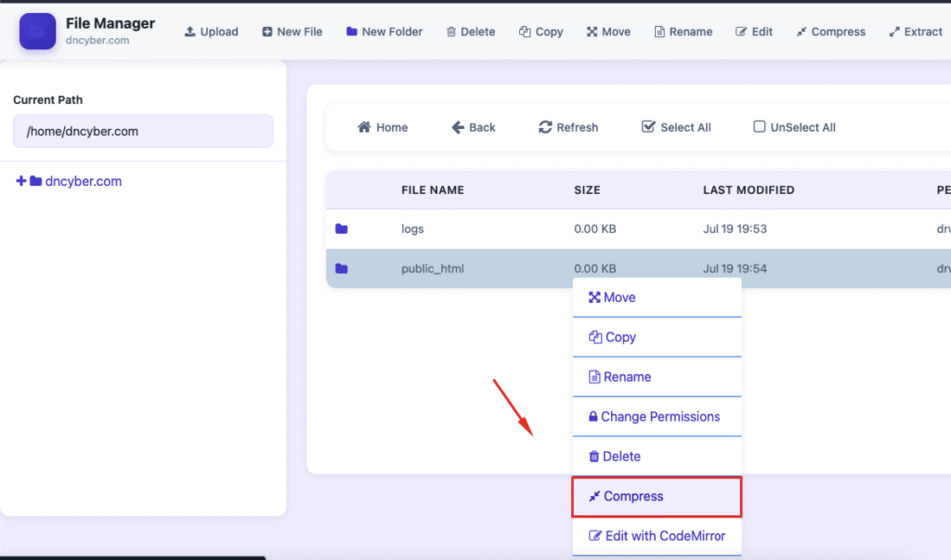The height and width of the screenshot is (560, 951).
Task: Click the Jul 19 19:53 date cell
Action: tap(735, 228)
